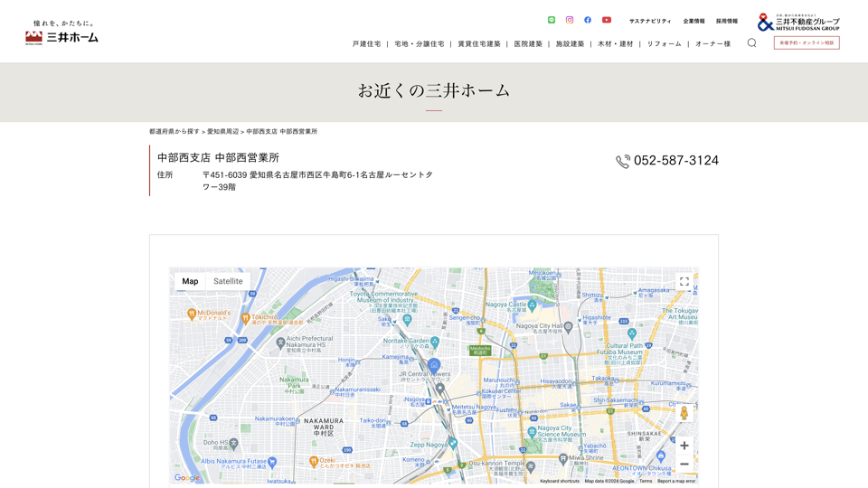The width and height of the screenshot is (868, 488).
Task: Open the 企業情報 link
Action: (x=693, y=21)
